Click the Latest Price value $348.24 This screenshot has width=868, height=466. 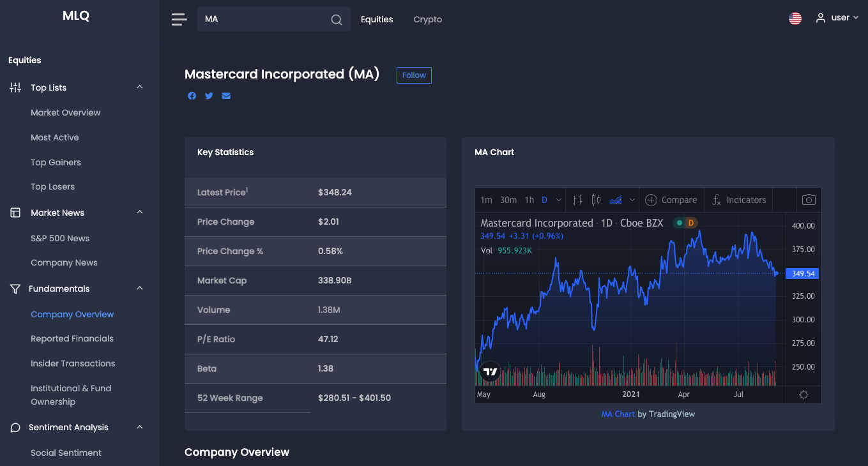point(335,192)
